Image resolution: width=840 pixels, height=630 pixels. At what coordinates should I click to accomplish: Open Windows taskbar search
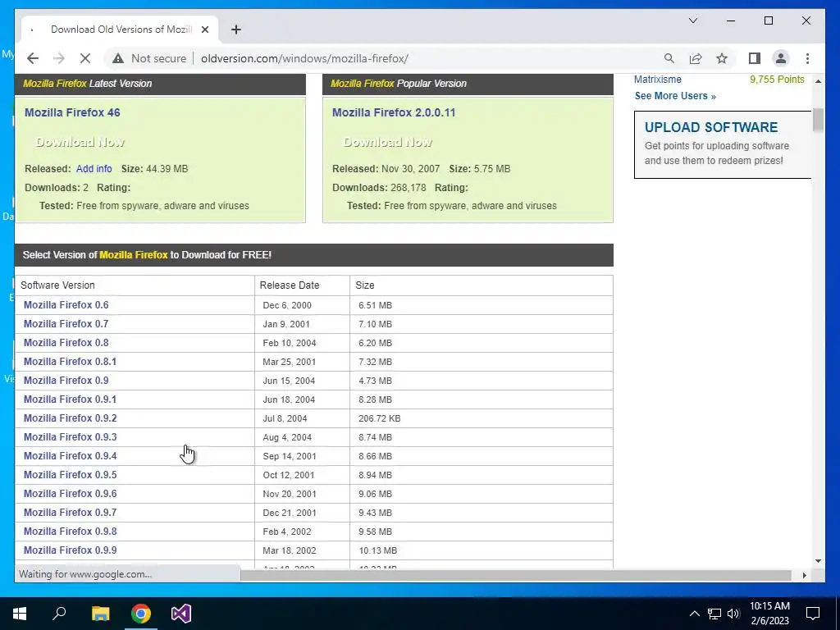59,614
